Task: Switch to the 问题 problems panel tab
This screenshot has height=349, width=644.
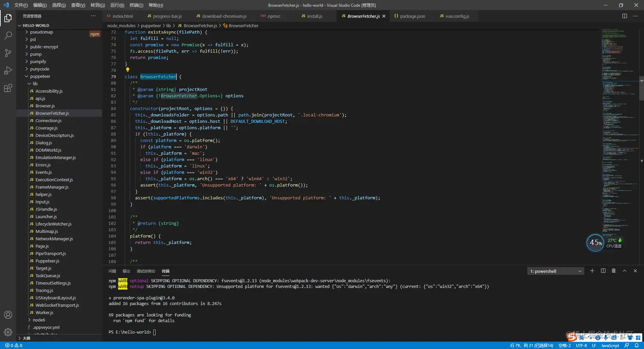Action: [112, 271]
